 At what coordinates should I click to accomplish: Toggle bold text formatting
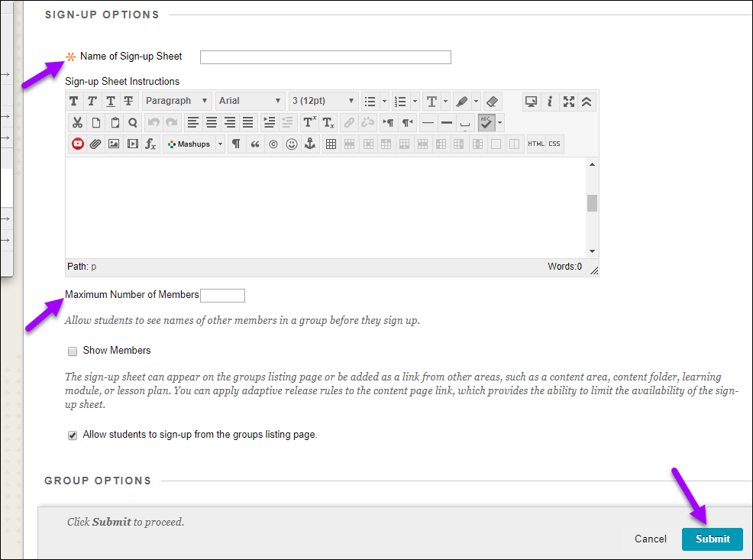[73, 102]
